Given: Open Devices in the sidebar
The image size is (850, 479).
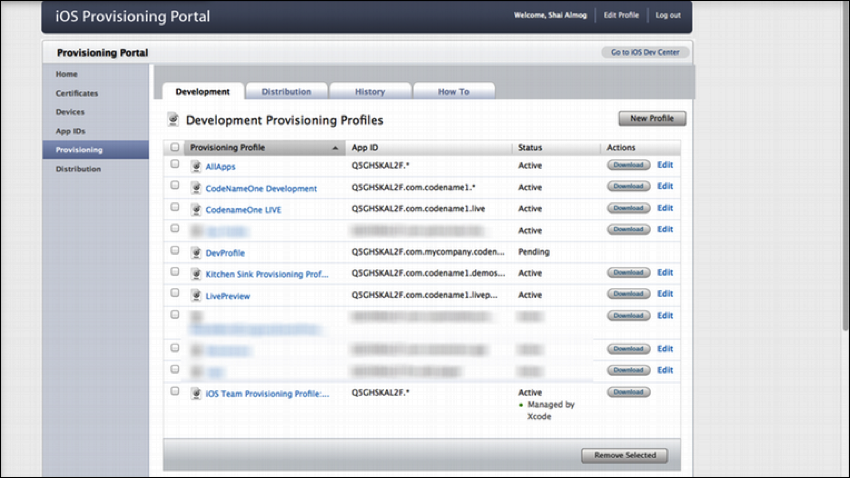Looking at the screenshot, I should tap(70, 112).
